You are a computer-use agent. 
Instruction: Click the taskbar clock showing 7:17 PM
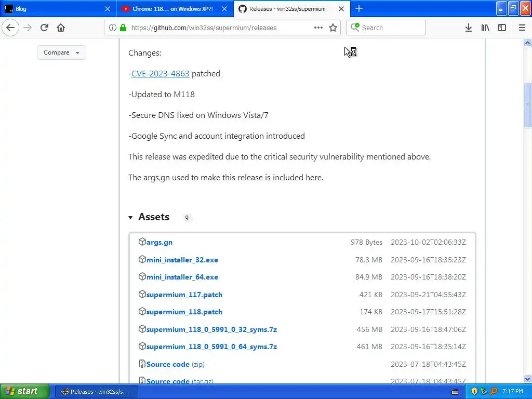click(x=513, y=392)
